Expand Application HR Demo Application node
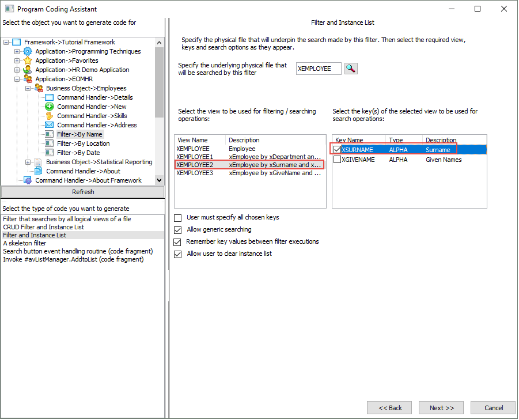519x420 pixels. [x=17, y=70]
